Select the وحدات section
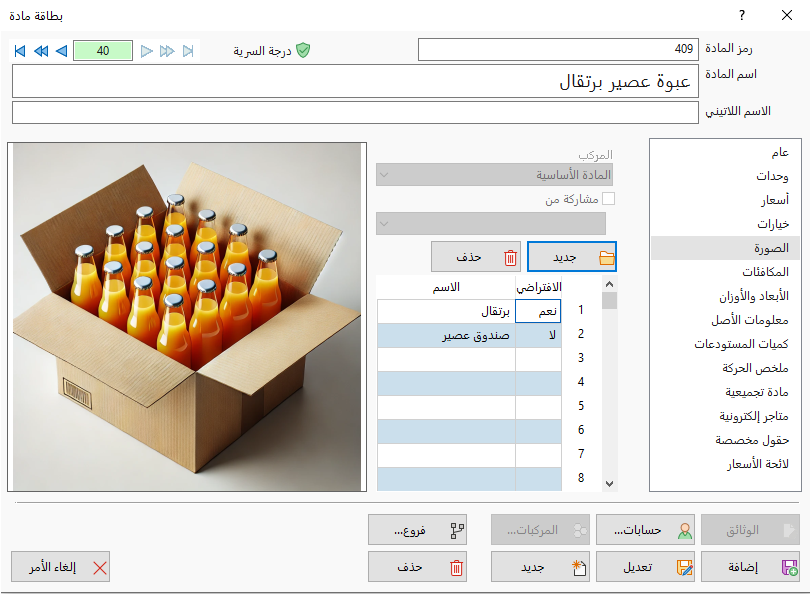Viewport: 811px width, 595px height. tap(726, 176)
